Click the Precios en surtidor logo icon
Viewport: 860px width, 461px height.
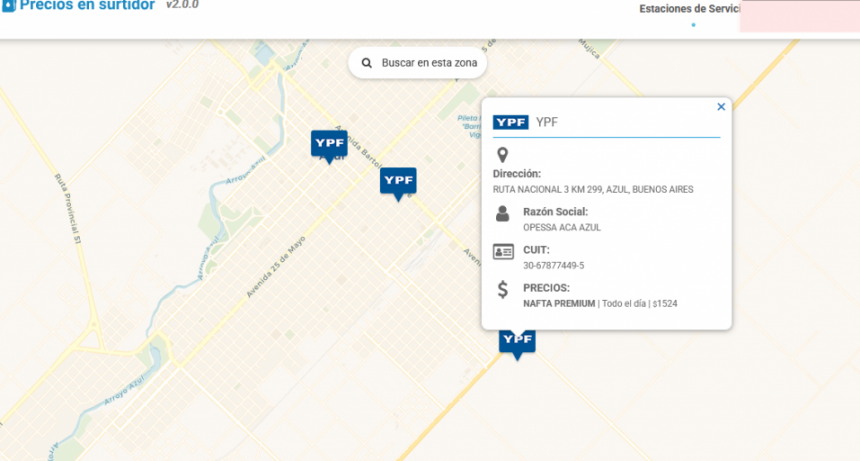point(7,5)
